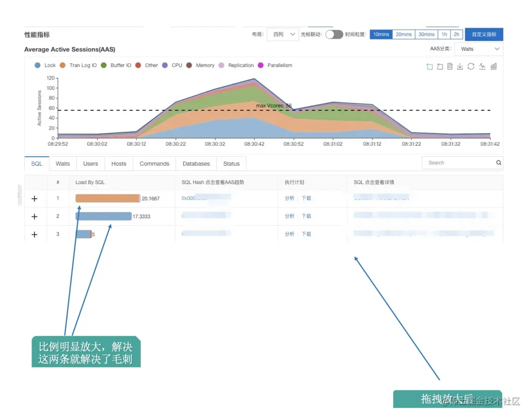
Task: Click the 17.3333 load bar
Action: (103, 216)
